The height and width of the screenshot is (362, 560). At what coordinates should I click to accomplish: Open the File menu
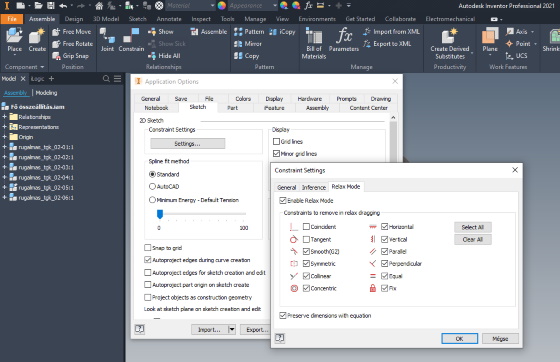12,19
